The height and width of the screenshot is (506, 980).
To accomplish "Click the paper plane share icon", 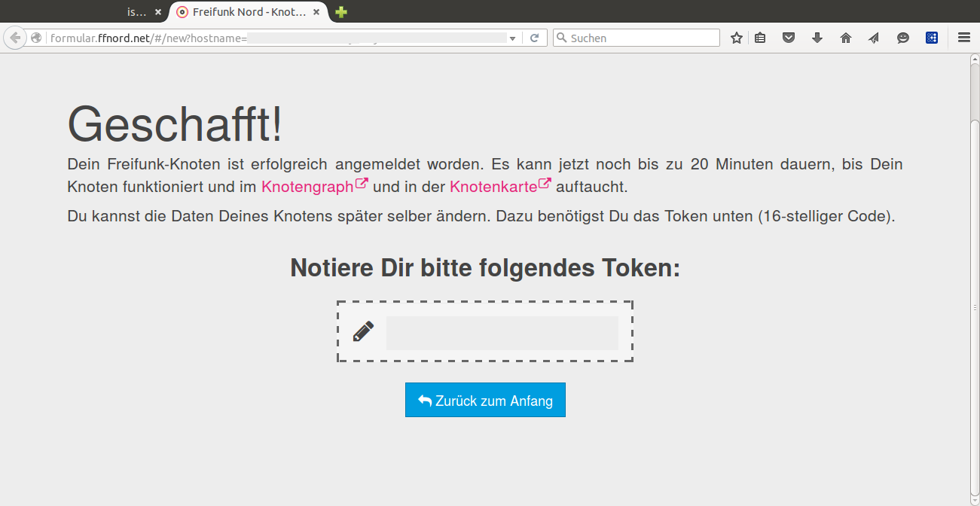I will (x=874, y=38).
